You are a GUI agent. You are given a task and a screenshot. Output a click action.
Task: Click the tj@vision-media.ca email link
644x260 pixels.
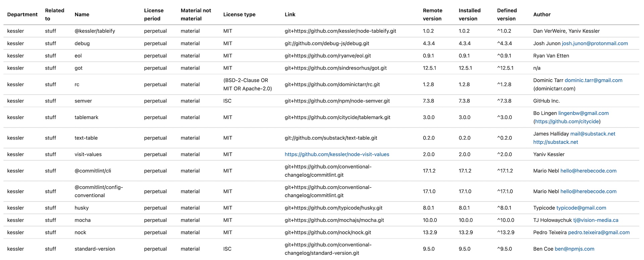coord(595,220)
